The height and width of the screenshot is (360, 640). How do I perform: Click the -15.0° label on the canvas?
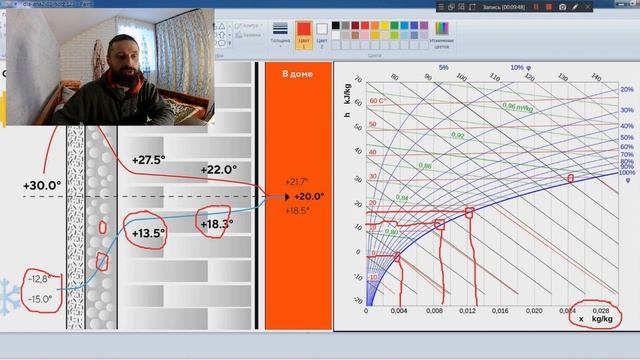(x=40, y=299)
